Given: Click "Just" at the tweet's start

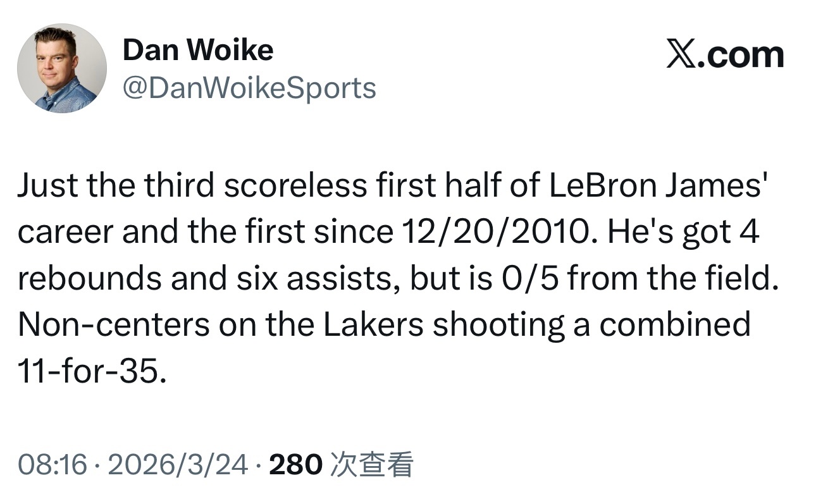Looking at the screenshot, I should (46, 186).
